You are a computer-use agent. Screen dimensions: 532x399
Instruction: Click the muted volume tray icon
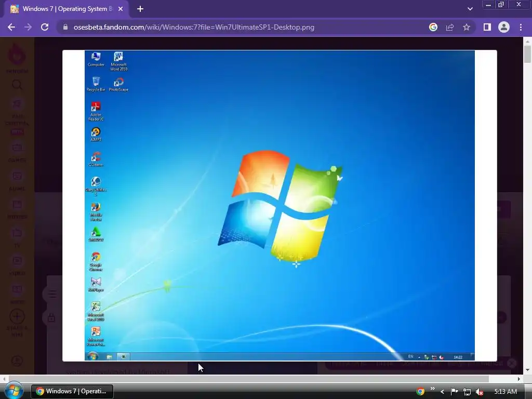coord(480,392)
